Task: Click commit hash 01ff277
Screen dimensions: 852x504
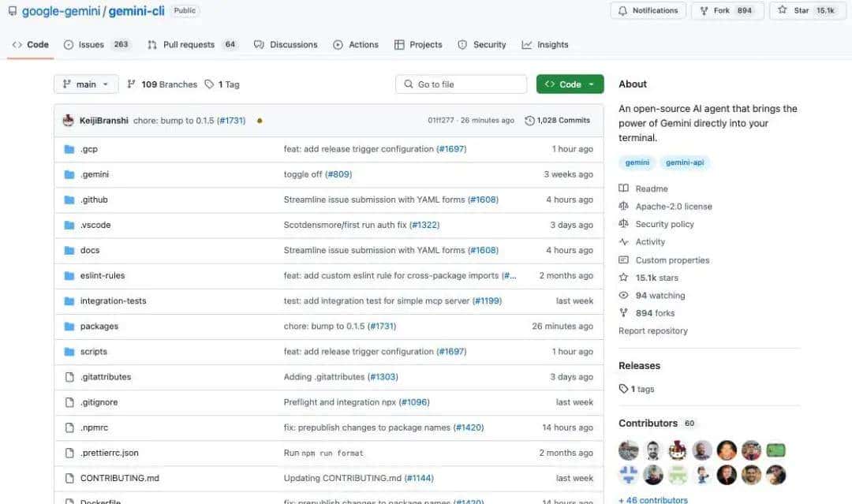Action: [x=441, y=121]
